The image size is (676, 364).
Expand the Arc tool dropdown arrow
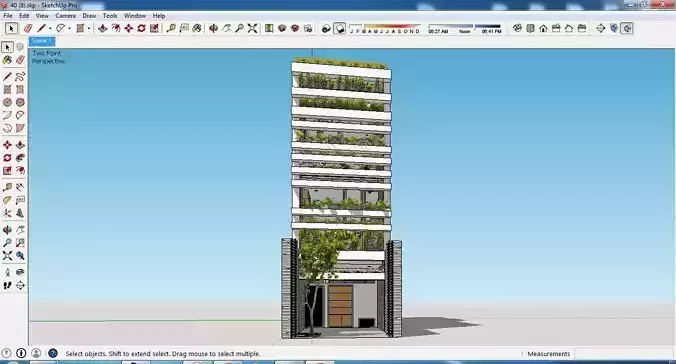[69, 28]
